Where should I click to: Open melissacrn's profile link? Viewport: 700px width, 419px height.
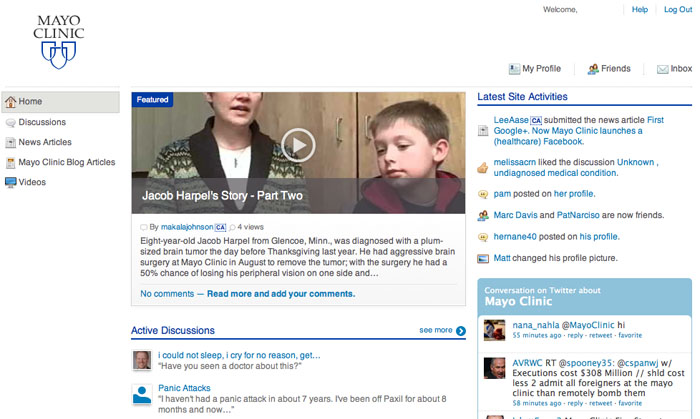click(515, 162)
